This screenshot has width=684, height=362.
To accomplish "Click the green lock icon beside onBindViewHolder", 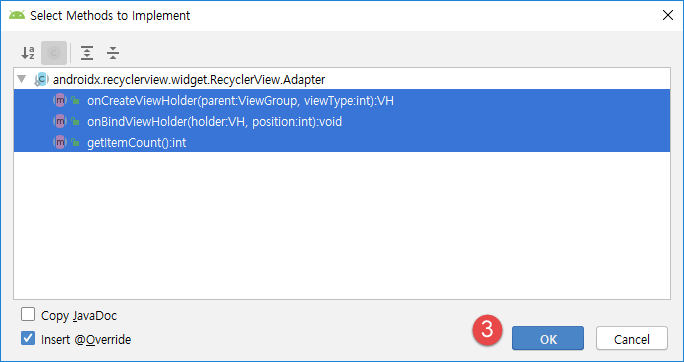I will [x=76, y=122].
